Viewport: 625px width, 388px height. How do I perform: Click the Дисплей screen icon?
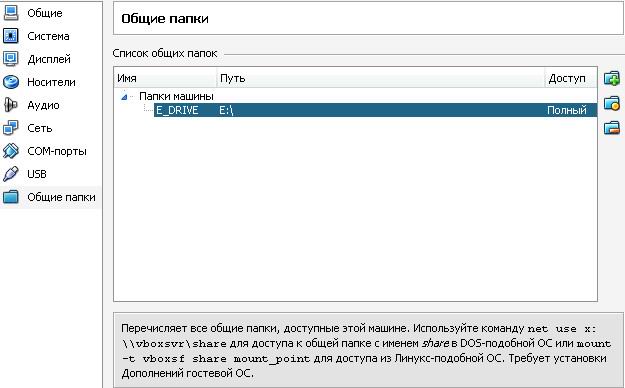point(11,59)
